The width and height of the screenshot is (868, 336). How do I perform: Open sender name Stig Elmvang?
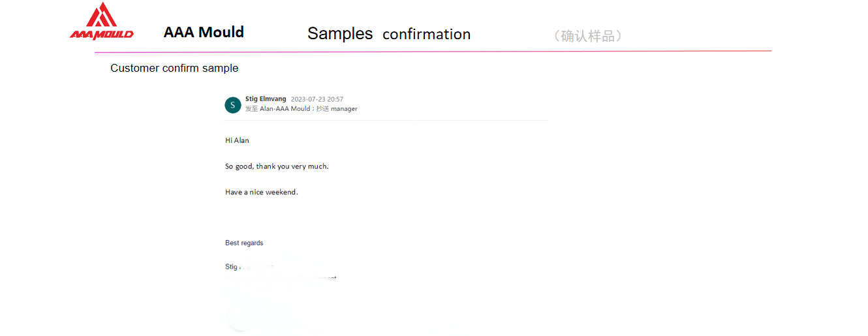pyautogui.click(x=266, y=99)
